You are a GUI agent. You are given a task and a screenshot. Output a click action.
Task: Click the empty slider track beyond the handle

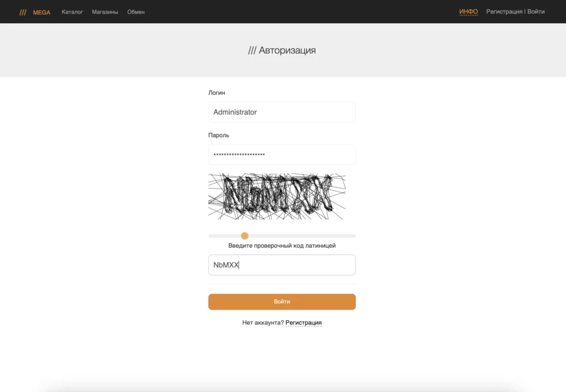pos(302,236)
